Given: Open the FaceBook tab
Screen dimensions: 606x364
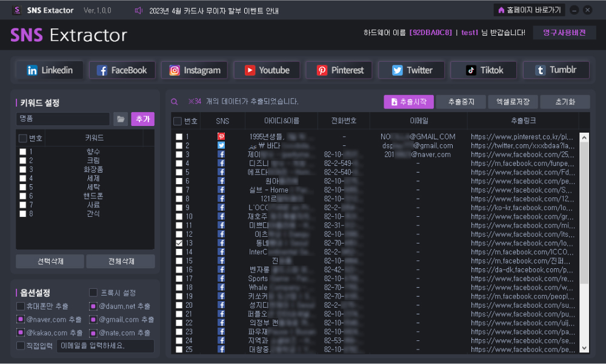Looking at the screenshot, I should coord(122,70).
